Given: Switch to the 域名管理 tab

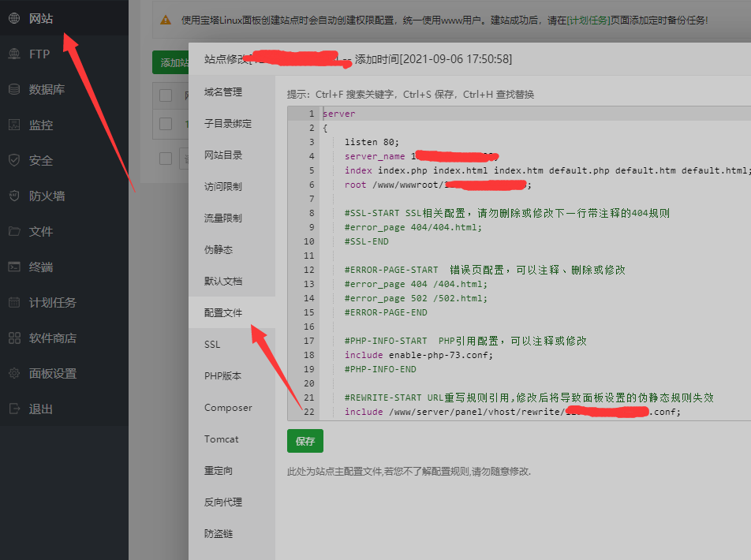Looking at the screenshot, I should point(223,92).
